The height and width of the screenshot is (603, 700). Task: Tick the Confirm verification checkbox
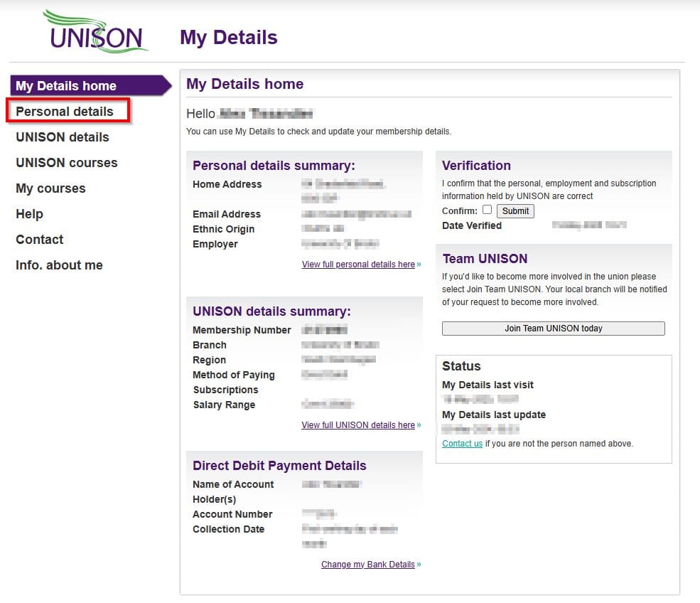pos(487,210)
